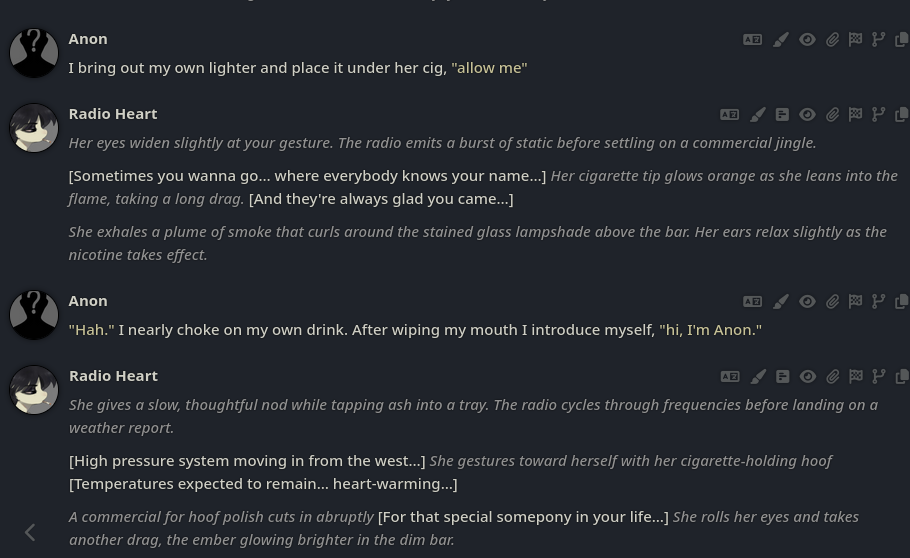The height and width of the screenshot is (558, 910).
Task: Toggle eye icon on Anon's "Hah." message
Action: (x=807, y=302)
